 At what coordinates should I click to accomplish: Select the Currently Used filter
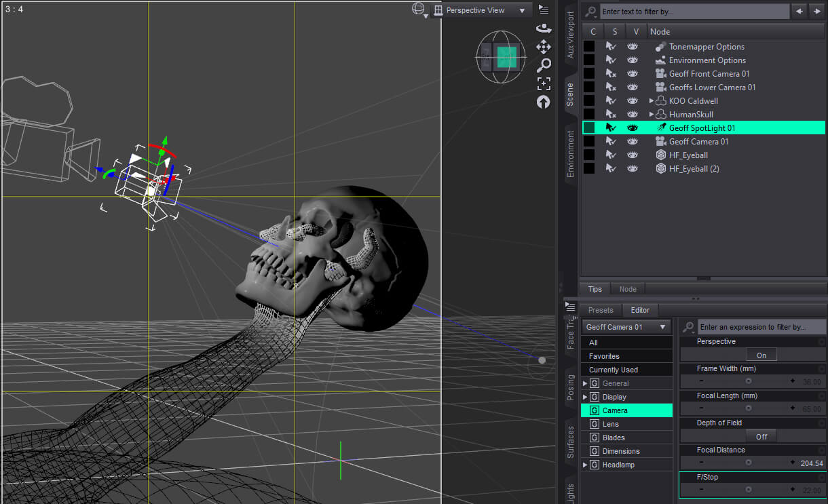coord(626,370)
